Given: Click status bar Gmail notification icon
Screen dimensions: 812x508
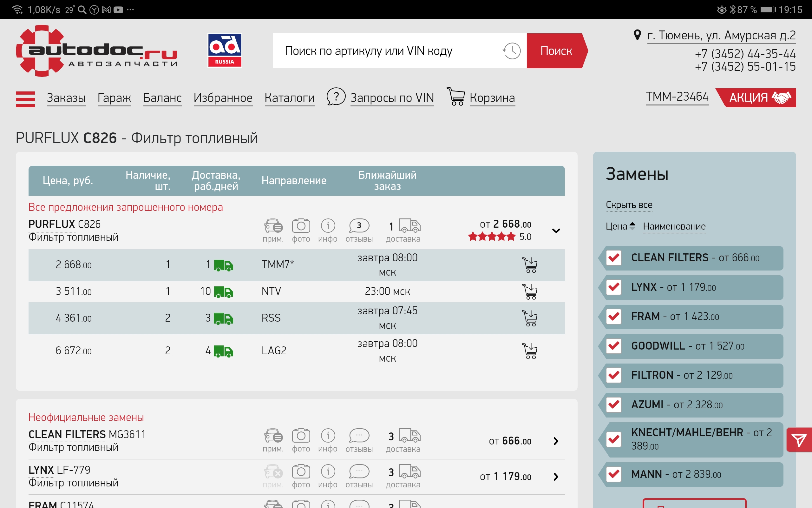Looking at the screenshot, I should [106, 10].
